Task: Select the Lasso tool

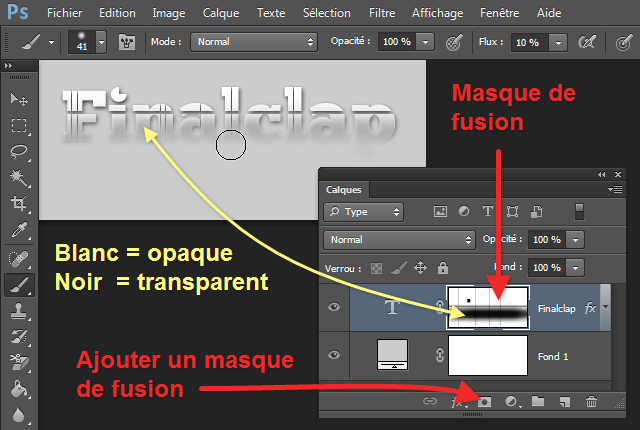Action: [x=18, y=152]
